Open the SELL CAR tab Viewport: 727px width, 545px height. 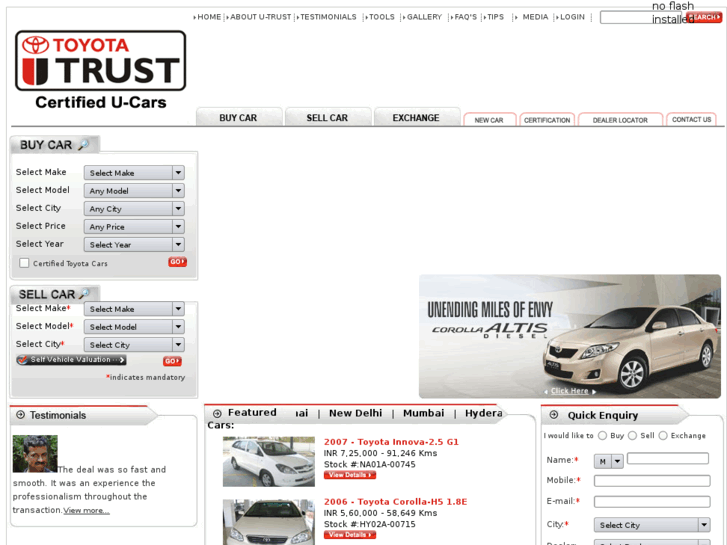[x=328, y=117]
